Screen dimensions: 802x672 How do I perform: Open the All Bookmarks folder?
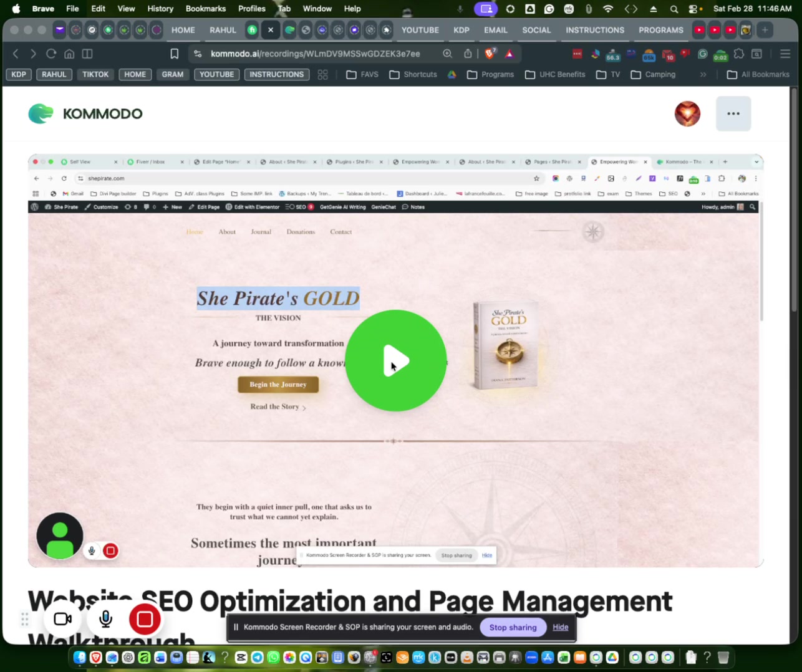click(758, 74)
